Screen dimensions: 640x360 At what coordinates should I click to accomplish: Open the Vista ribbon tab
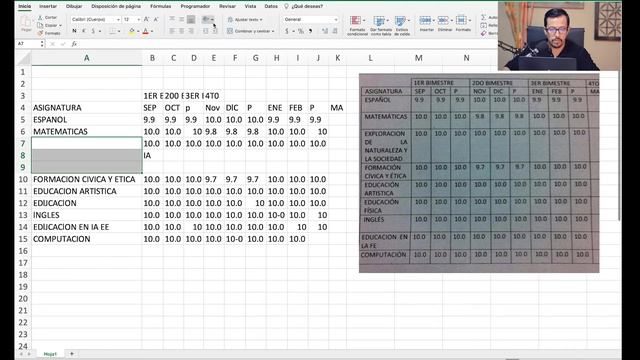(x=250, y=6)
